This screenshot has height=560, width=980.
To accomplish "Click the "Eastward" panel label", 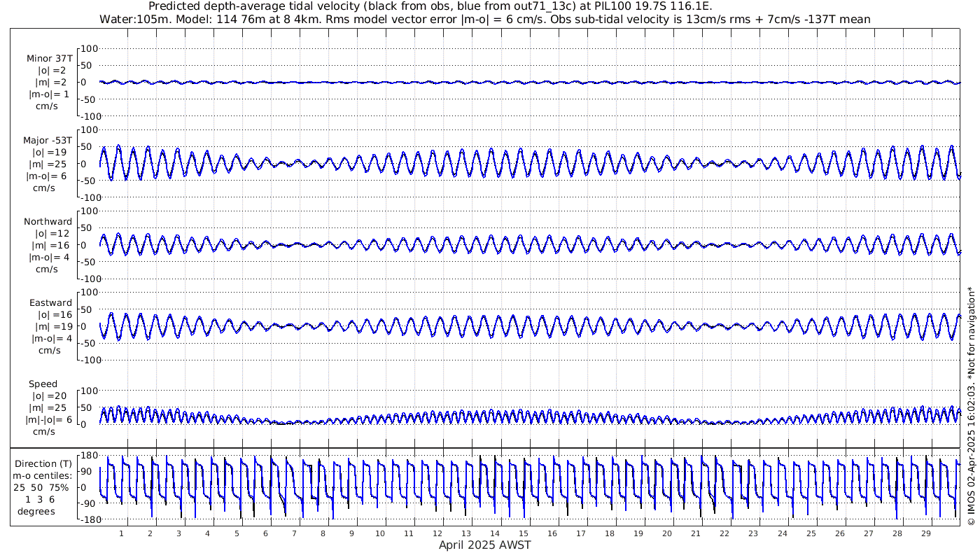I will 50,302.
